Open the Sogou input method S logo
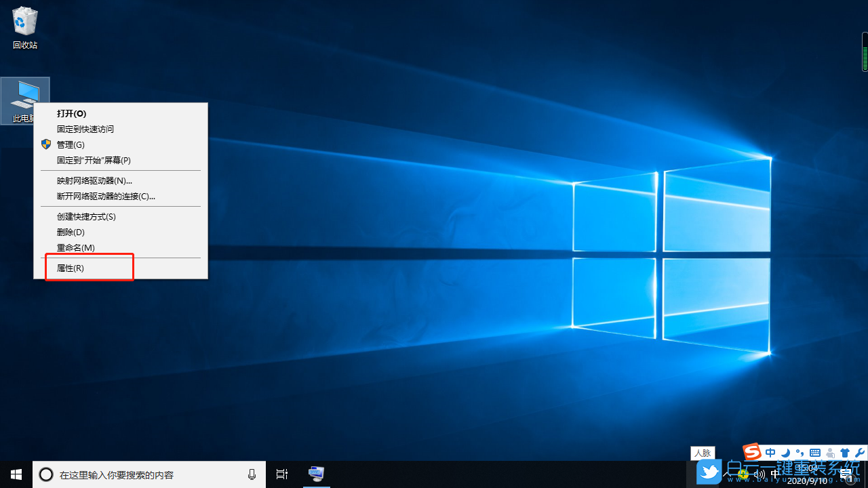The width and height of the screenshot is (868, 488). click(752, 453)
